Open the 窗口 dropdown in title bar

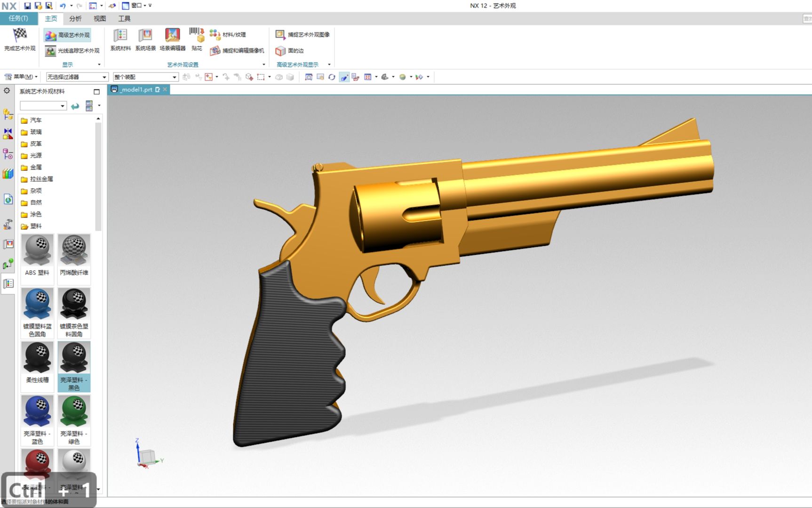[136, 6]
